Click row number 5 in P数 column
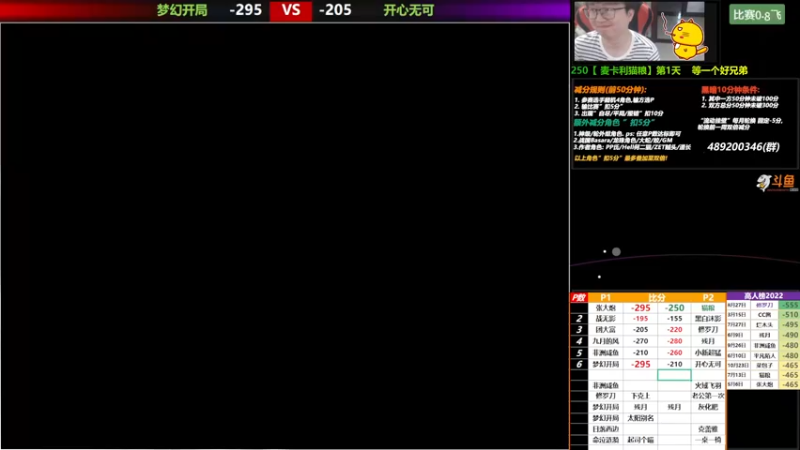Viewport: 800px width, 450px height. point(579,353)
